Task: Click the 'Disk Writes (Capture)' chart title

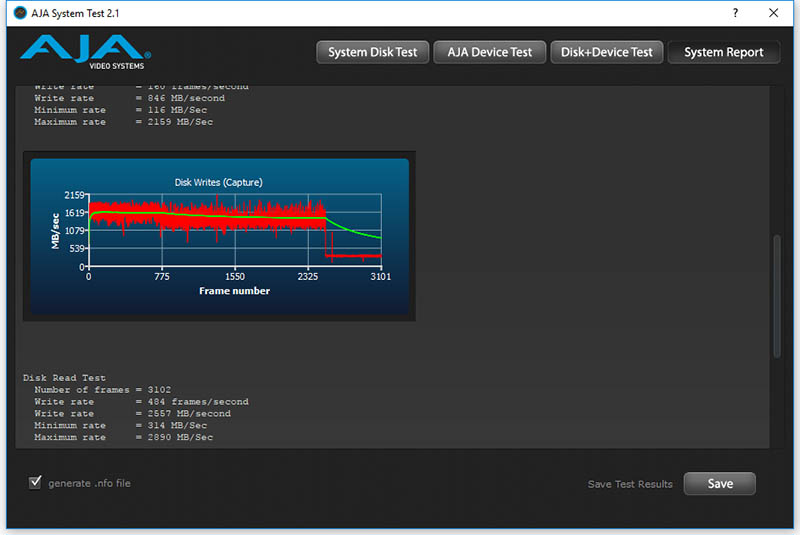Action: 218,183
